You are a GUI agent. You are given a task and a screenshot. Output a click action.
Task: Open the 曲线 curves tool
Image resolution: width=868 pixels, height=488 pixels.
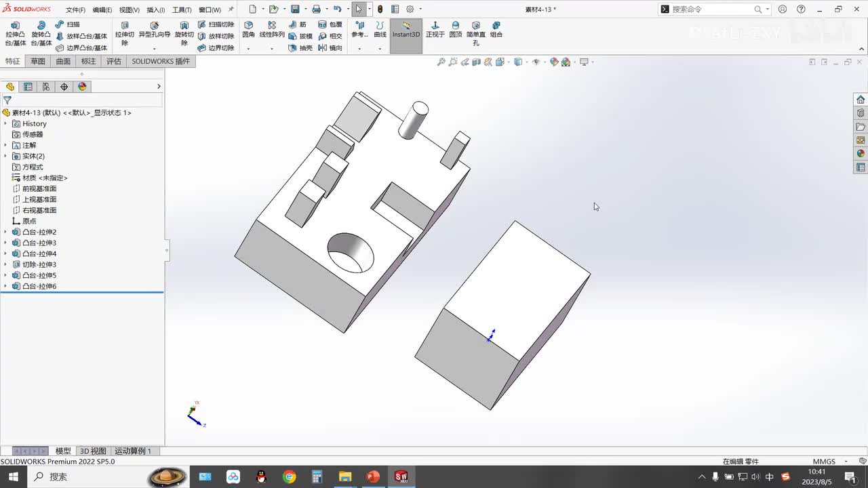tap(380, 30)
